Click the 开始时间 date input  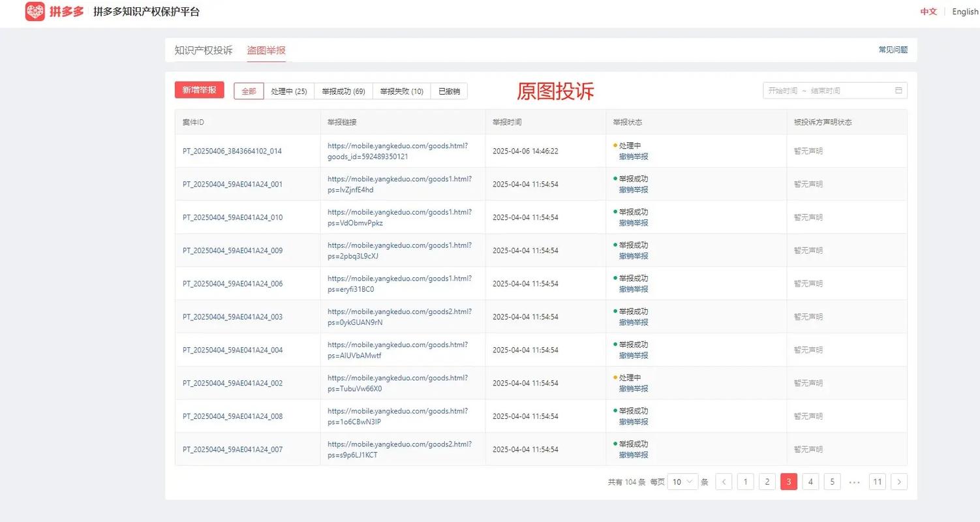pyautogui.click(x=783, y=91)
